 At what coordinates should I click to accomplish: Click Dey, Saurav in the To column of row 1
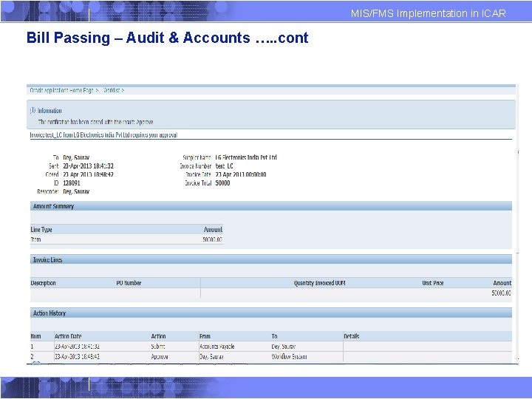tap(283, 347)
